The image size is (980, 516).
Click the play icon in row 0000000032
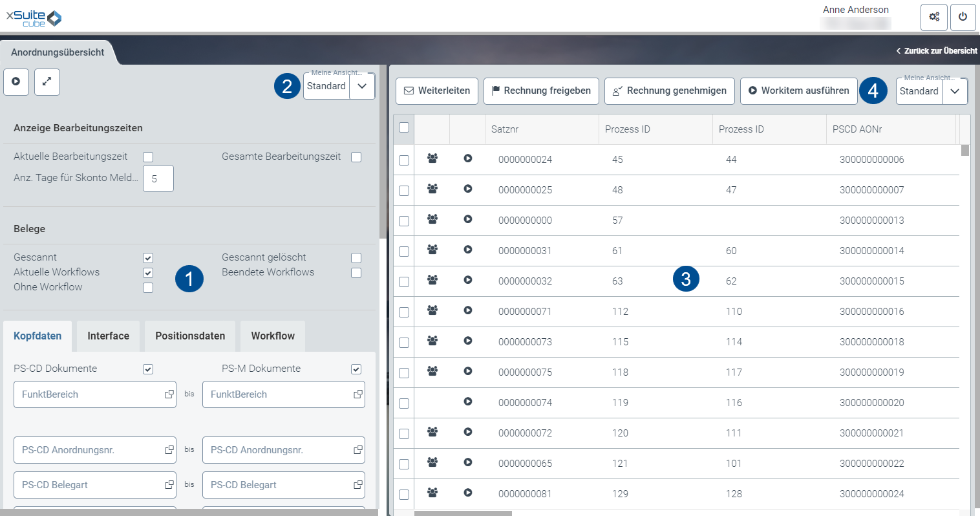[468, 280]
